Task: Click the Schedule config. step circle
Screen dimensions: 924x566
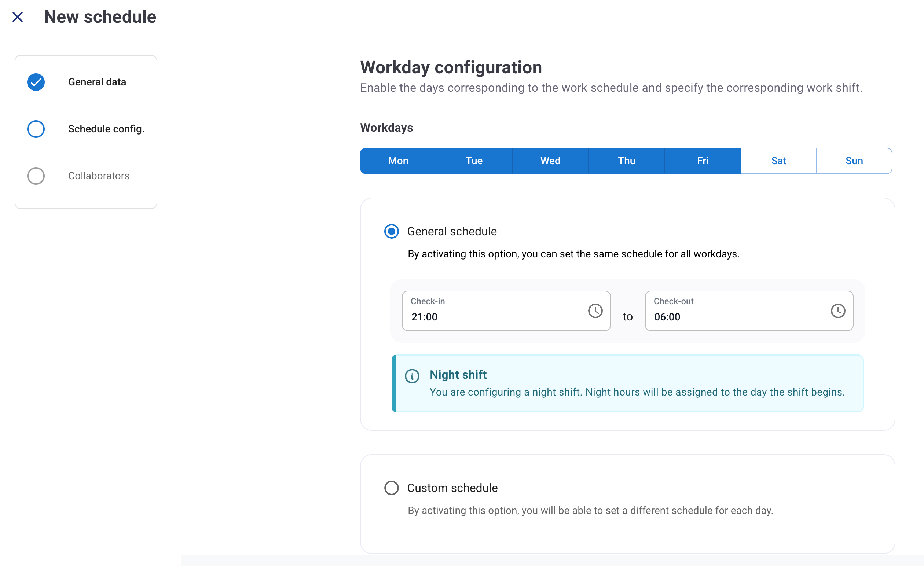Action: 36,129
